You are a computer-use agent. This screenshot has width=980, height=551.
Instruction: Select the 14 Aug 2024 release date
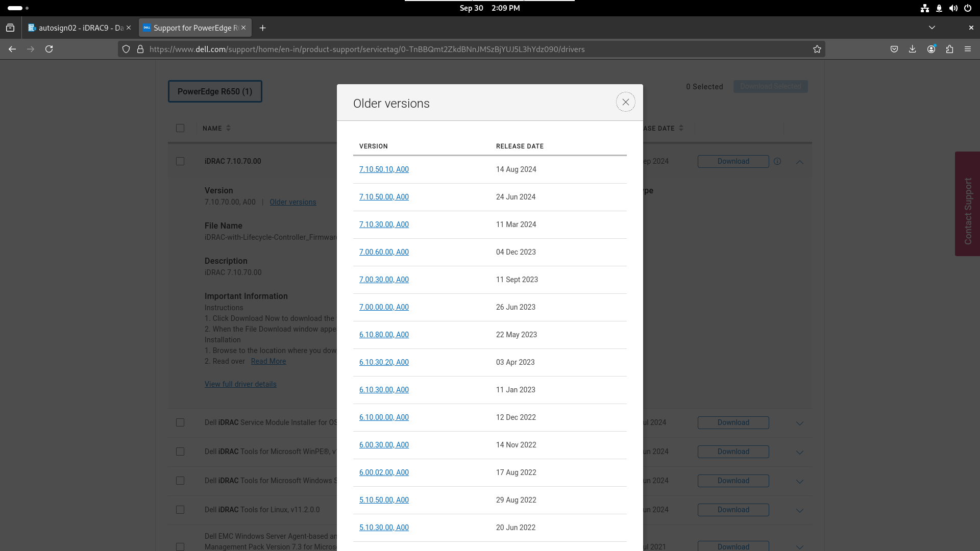[516, 169]
